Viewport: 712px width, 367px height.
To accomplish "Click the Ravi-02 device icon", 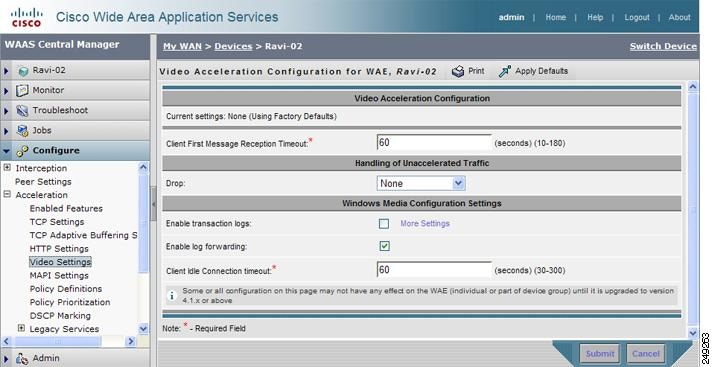I will (x=23, y=71).
